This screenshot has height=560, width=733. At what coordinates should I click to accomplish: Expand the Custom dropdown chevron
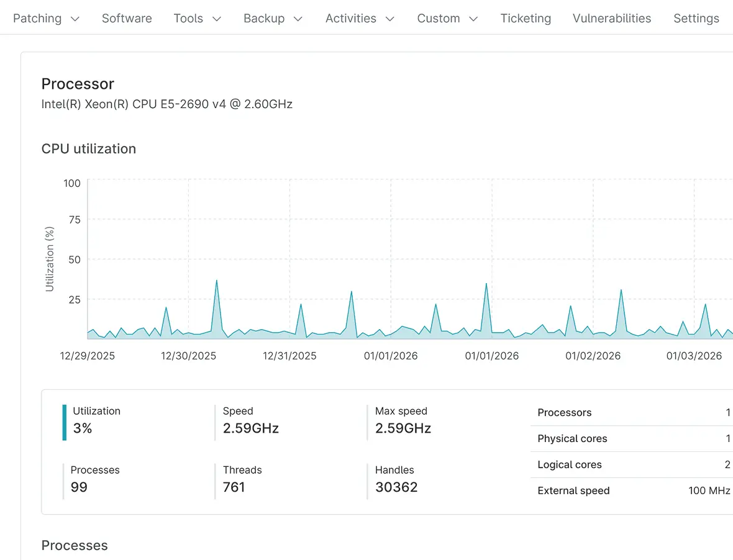(473, 19)
